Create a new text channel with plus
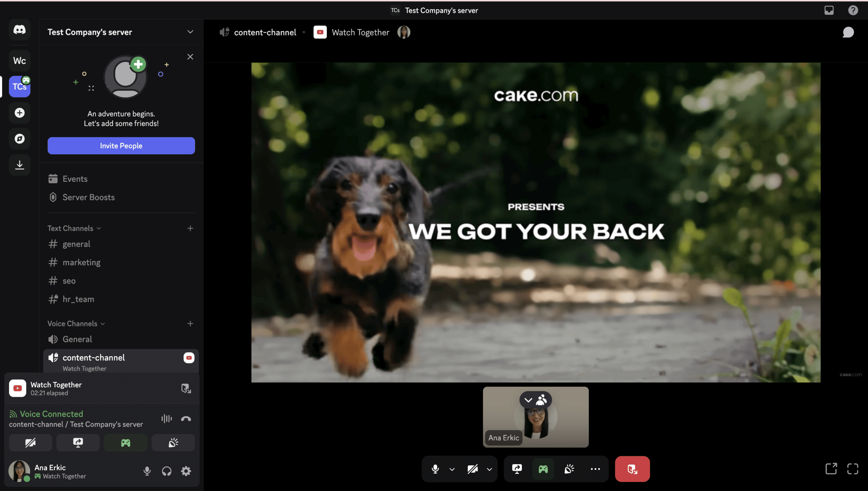This screenshot has width=868, height=491. pos(190,228)
